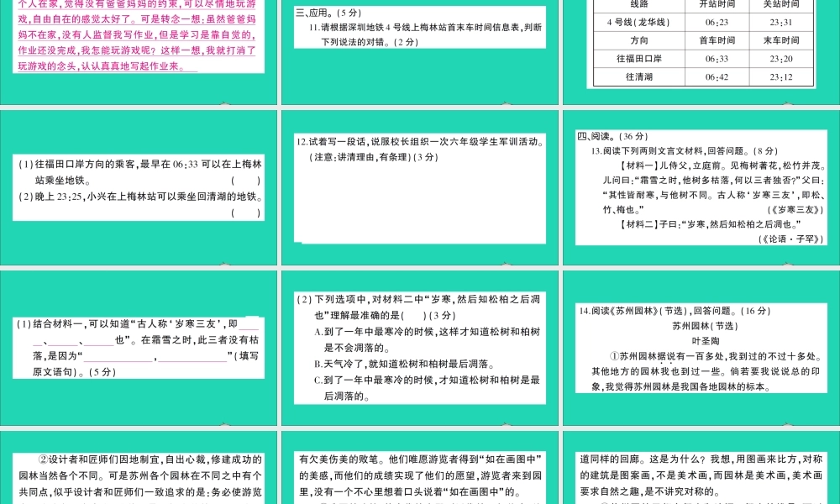Click the 【材料一】 label
This screenshot has height=504, width=840.
[x=638, y=165]
